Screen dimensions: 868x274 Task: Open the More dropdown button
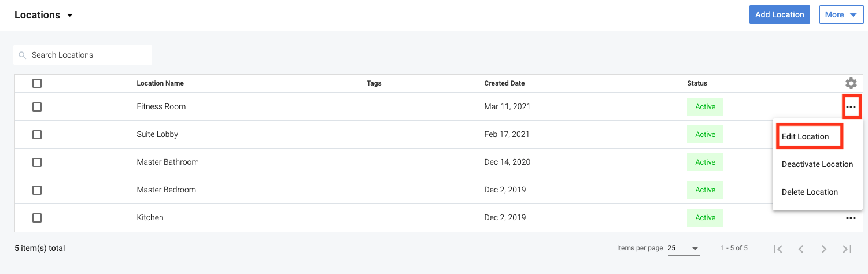tap(841, 15)
